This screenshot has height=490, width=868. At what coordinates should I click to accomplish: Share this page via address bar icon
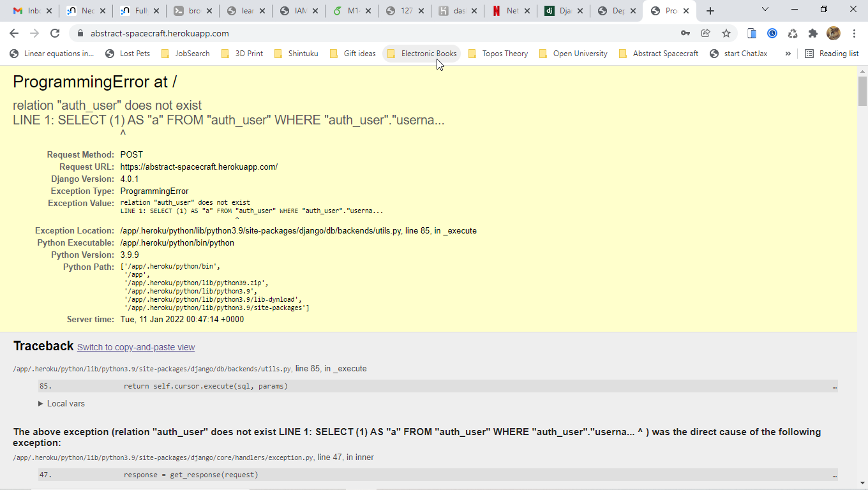click(706, 33)
